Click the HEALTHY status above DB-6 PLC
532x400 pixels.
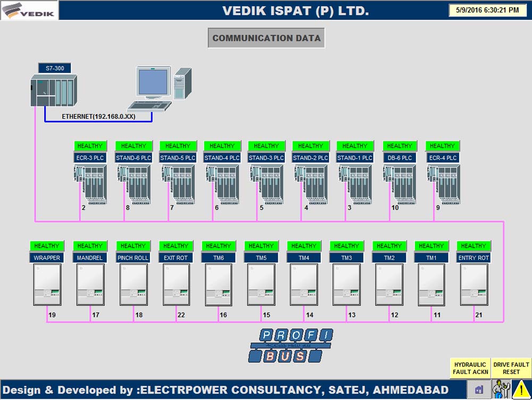tap(400, 146)
